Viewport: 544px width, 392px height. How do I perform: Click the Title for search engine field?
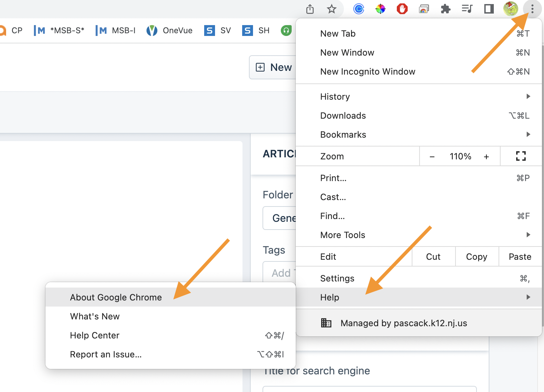coord(370,389)
